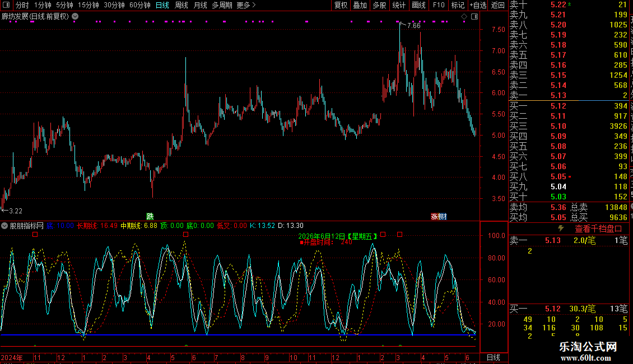Screen dimensions: 633x364
Task: Click the 7.66 high price label
Action: pos(414,25)
